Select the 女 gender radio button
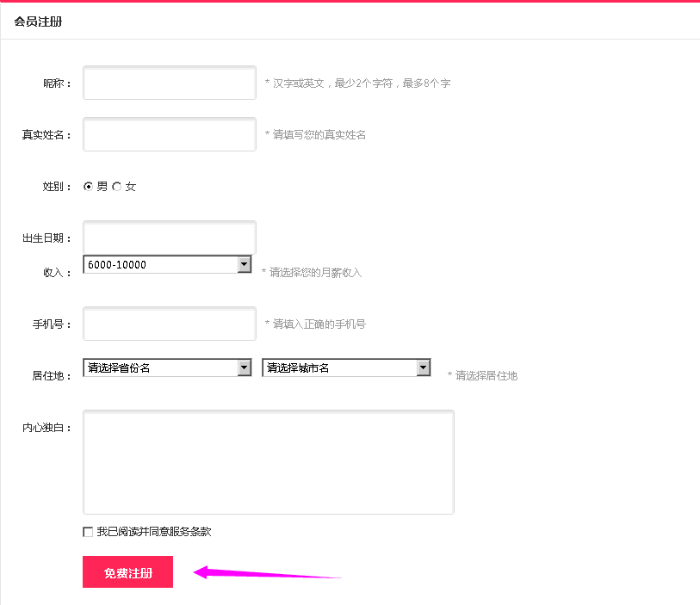700x605 pixels. coord(117,186)
